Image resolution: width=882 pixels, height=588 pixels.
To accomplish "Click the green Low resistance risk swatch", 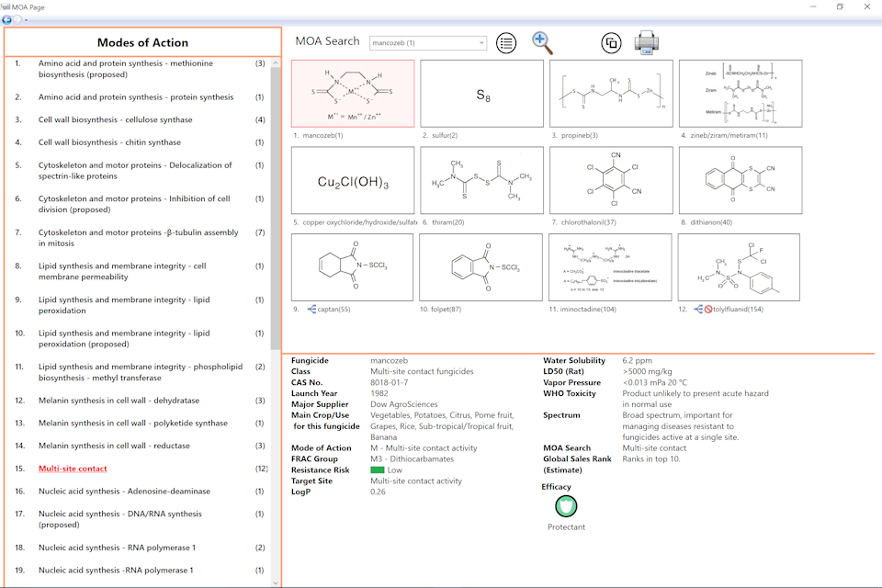I will (377, 469).
